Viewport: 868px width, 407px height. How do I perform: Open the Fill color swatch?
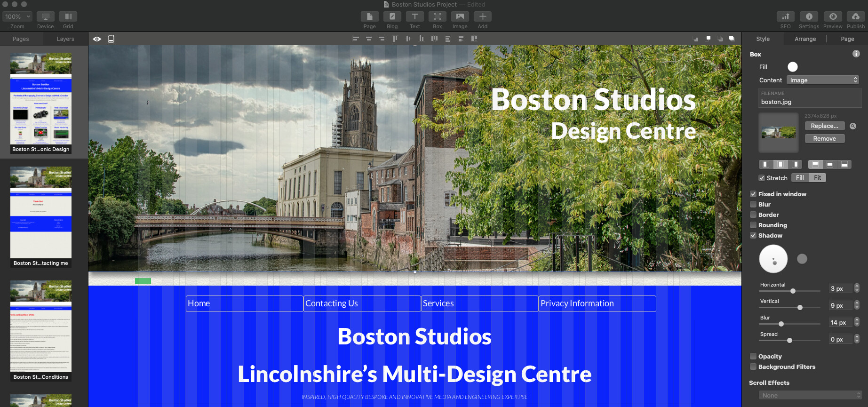point(793,67)
